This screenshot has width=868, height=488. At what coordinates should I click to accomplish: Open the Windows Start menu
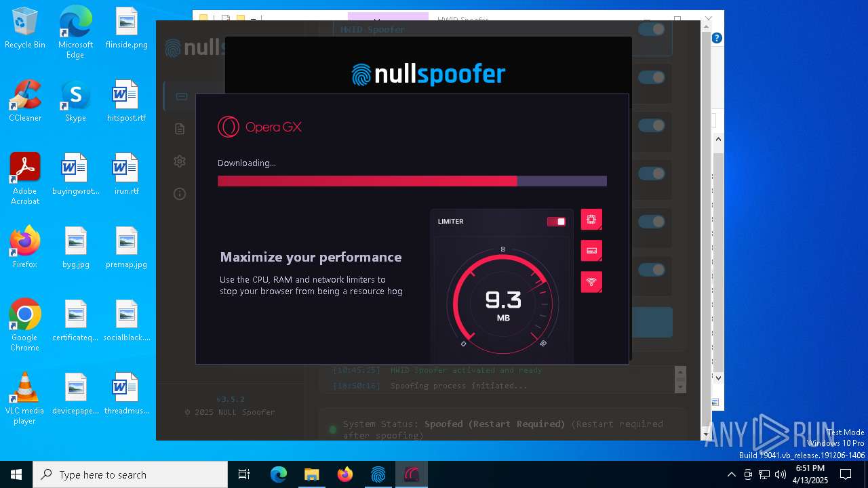tap(16, 474)
